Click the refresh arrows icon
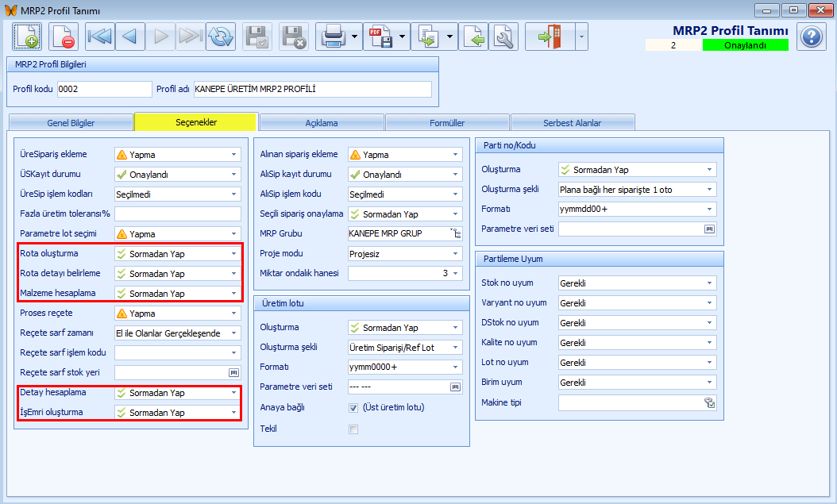The image size is (837, 504). pyautogui.click(x=221, y=37)
